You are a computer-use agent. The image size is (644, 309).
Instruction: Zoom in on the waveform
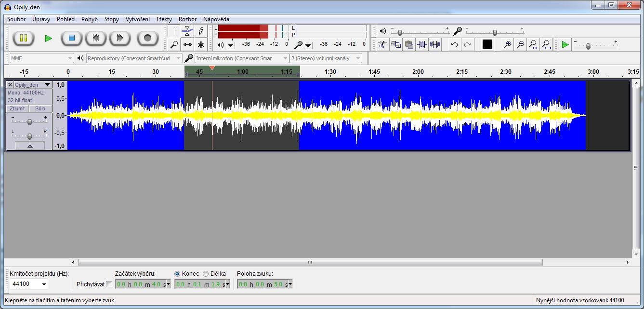tap(508, 44)
